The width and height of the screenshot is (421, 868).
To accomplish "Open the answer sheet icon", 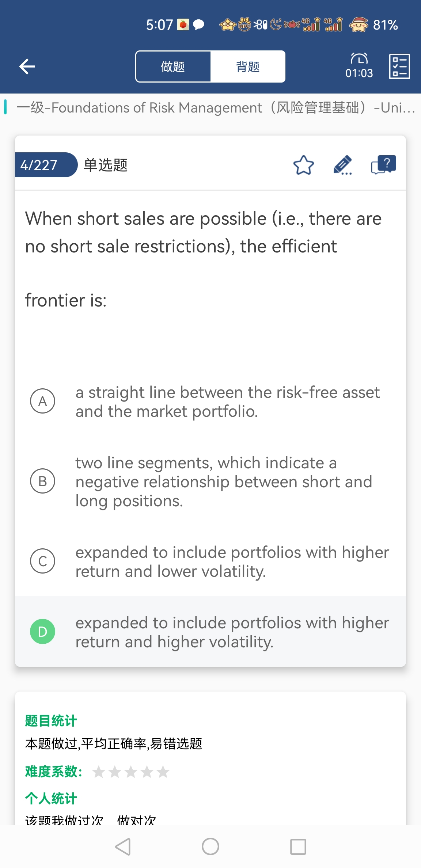I will pos(399,66).
